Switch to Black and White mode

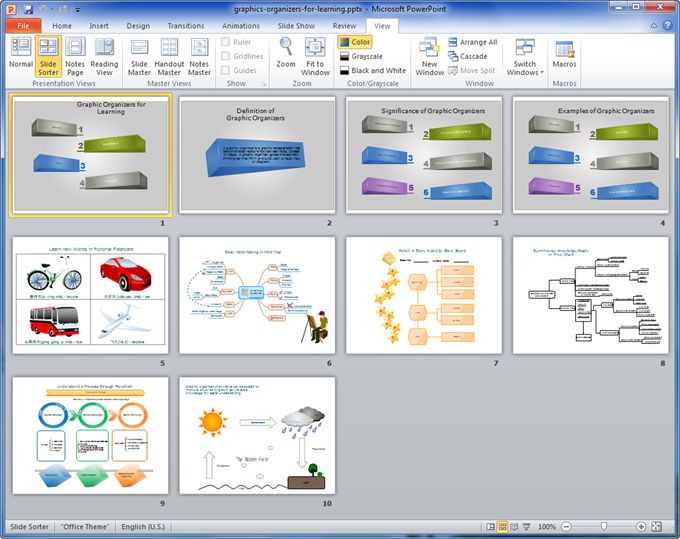[x=373, y=70]
